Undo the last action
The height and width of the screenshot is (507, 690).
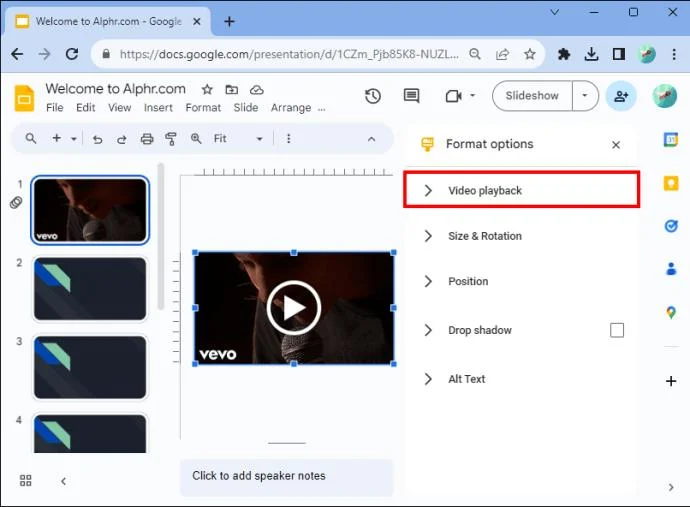pos(97,139)
